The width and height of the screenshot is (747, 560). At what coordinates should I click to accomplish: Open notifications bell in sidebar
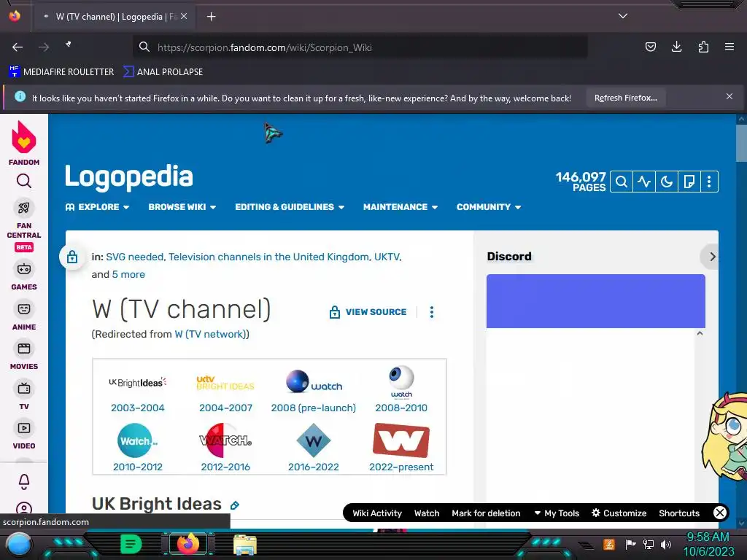pos(24,481)
